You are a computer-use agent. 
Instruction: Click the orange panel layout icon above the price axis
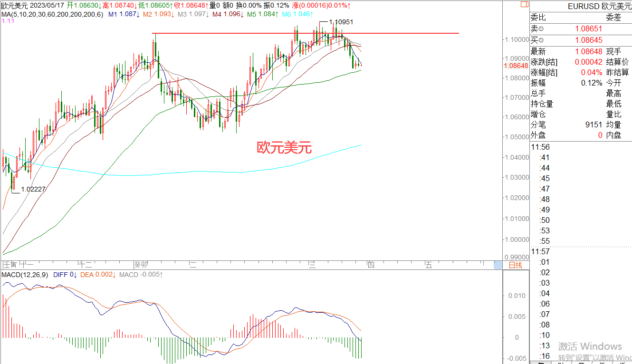[524, 5]
